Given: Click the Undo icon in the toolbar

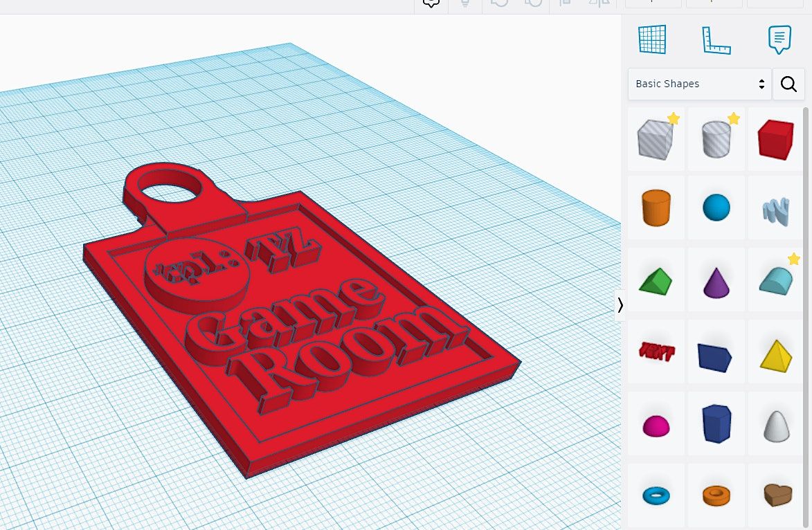Looking at the screenshot, I should [x=500, y=3].
